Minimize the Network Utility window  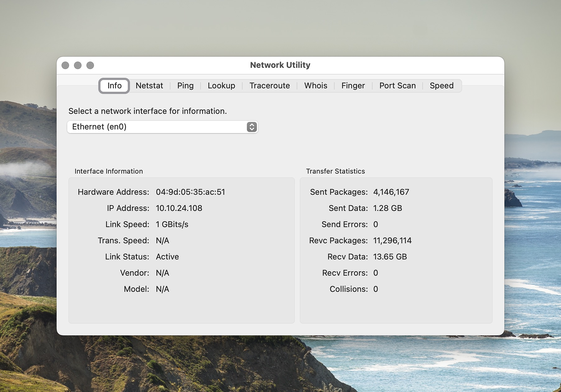(x=78, y=65)
